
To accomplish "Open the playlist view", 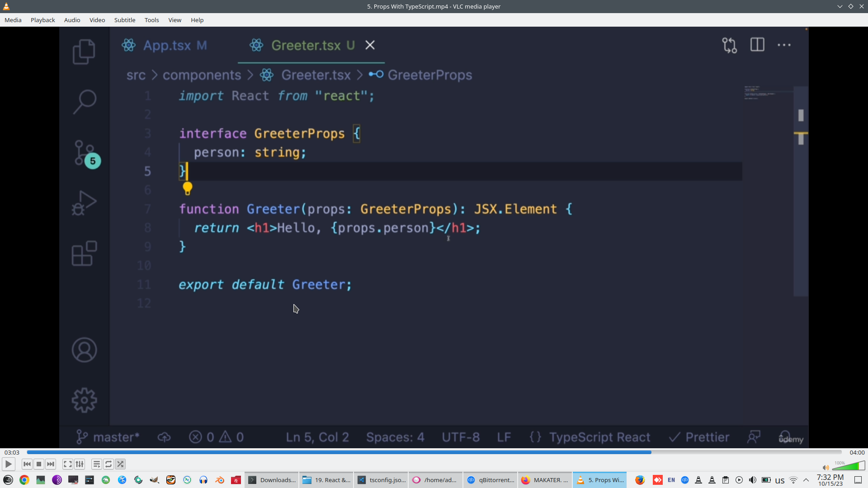I will 96,464.
